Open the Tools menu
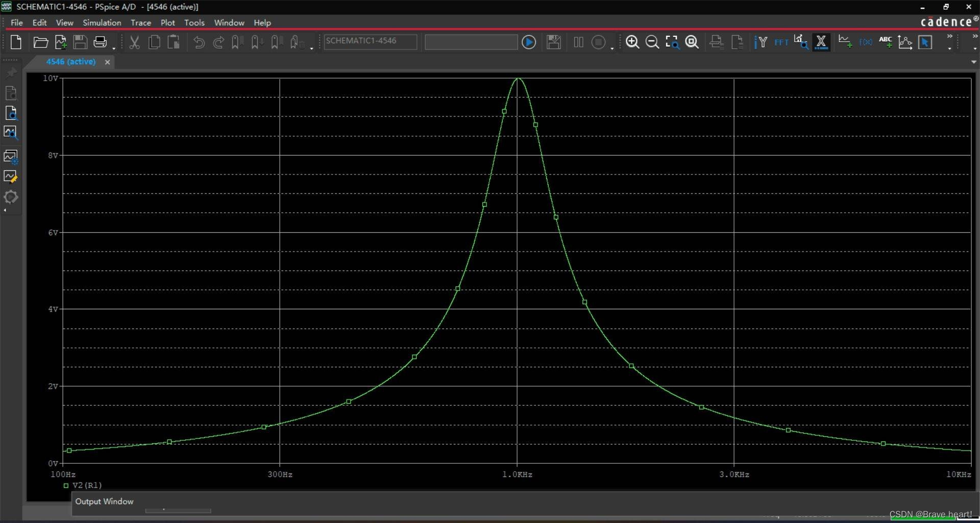980x523 pixels. point(194,22)
